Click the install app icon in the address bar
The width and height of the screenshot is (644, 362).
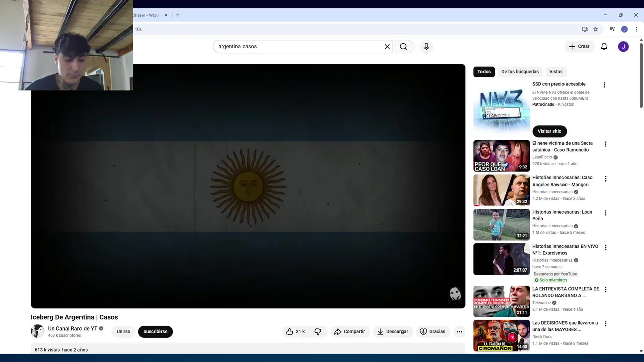click(585, 29)
